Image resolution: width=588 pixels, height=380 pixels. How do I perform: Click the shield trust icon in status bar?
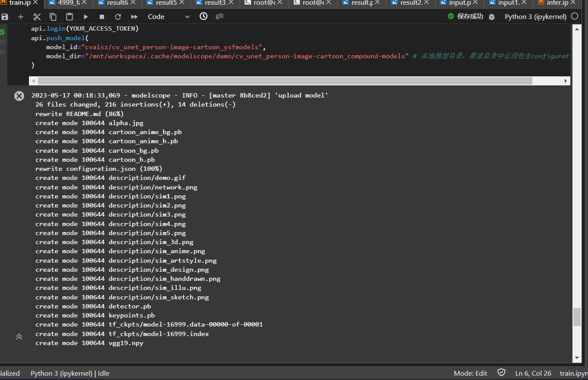pyautogui.click(x=501, y=373)
